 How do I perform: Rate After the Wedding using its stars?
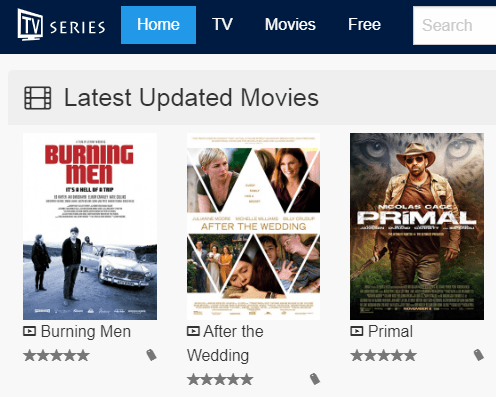220,379
